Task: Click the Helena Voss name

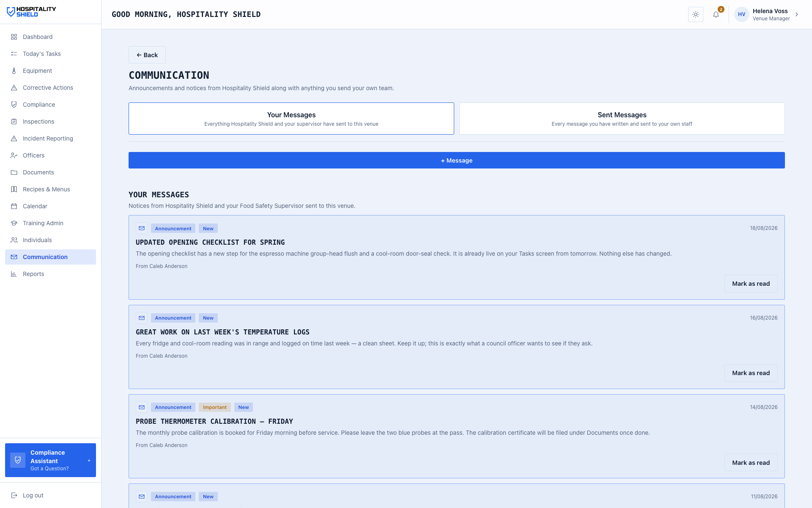Action: (770, 11)
